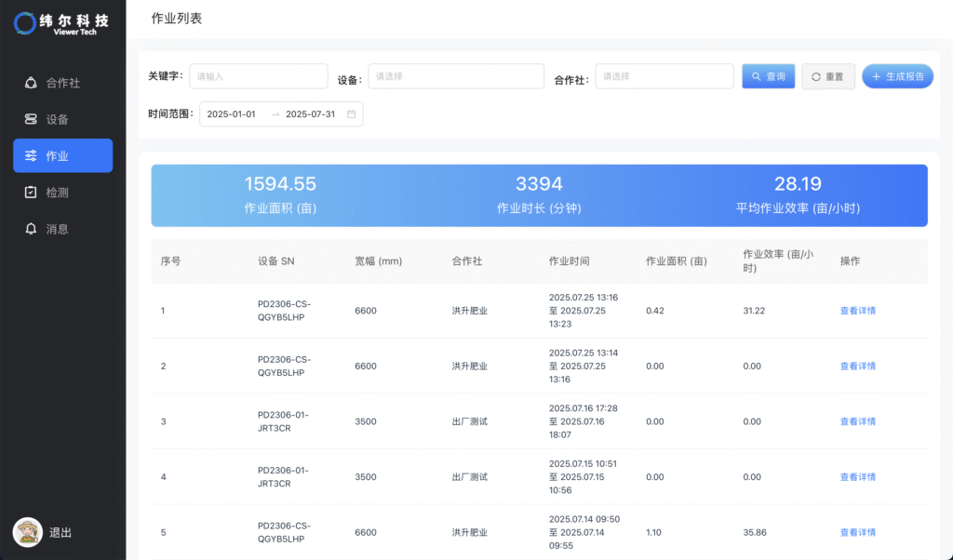Open the 合作社 filter dropdown

point(664,76)
